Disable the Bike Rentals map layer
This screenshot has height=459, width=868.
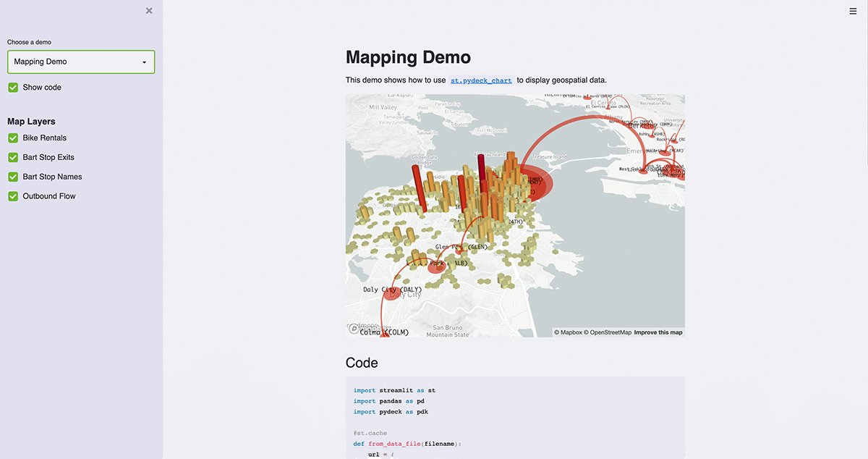(13, 138)
